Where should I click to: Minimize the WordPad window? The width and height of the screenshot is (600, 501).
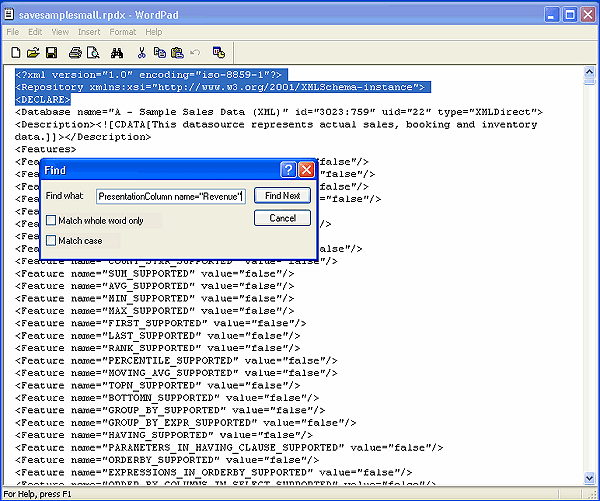tap(551, 15)
